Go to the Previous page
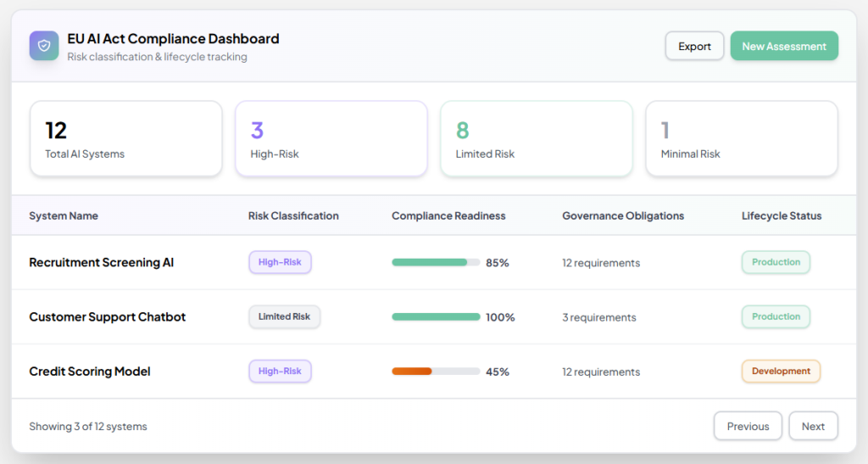Image resolution: width=868 pixels, height=464 pixels. coord(748,426)
